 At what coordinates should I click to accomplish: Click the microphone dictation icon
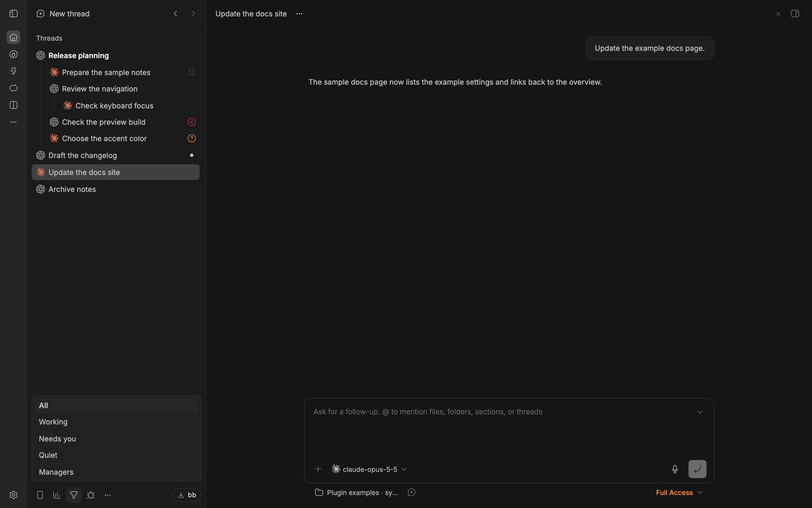675,469
